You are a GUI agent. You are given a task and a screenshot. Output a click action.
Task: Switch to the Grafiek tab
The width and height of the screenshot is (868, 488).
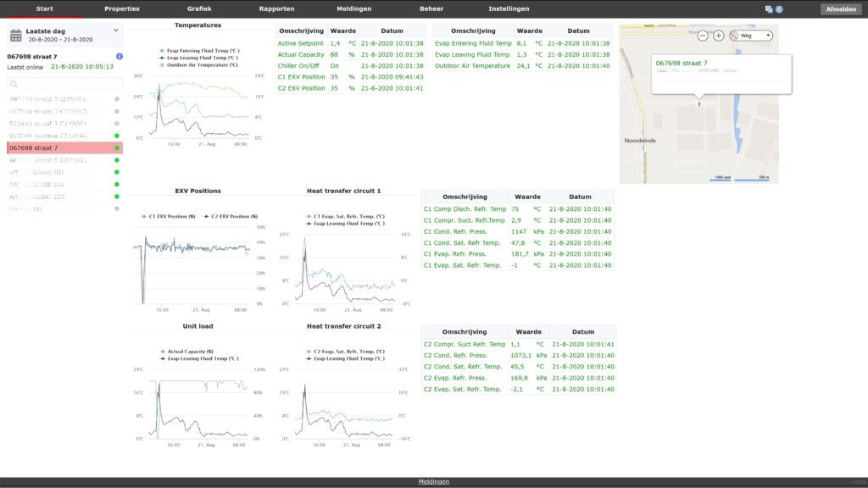pos(199,8)
